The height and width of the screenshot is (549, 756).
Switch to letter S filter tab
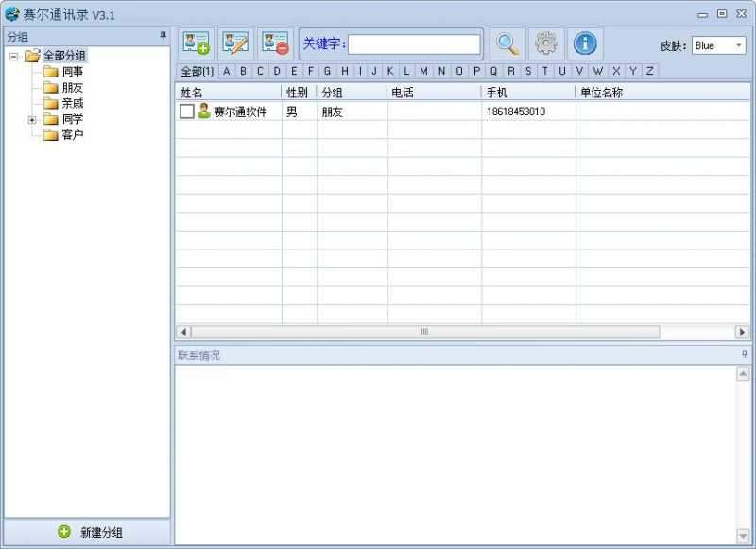pyautogui.click(x=528, y=71)
